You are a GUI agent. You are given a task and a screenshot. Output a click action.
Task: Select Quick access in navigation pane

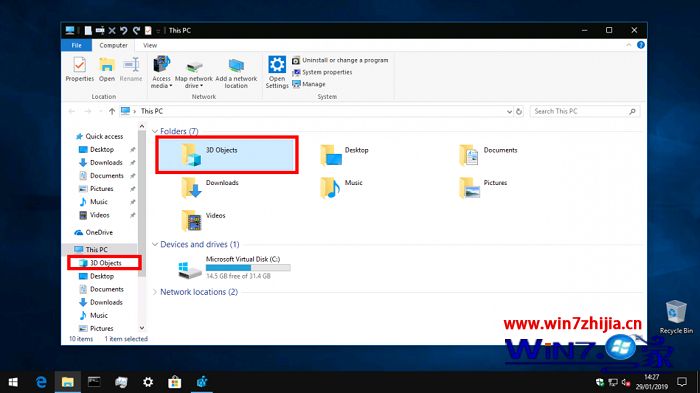coord(99,136)
